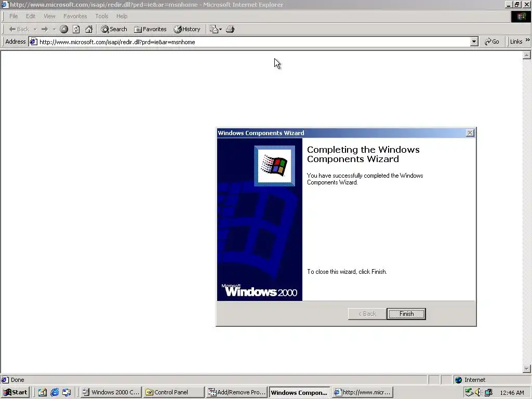Switch to Add/Remove Pro... taskbar button
The image size is (532, 399).
point(237,392)
